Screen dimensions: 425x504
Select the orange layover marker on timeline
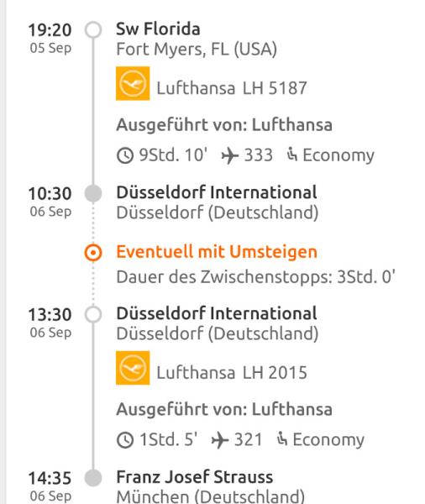point(93,252)
